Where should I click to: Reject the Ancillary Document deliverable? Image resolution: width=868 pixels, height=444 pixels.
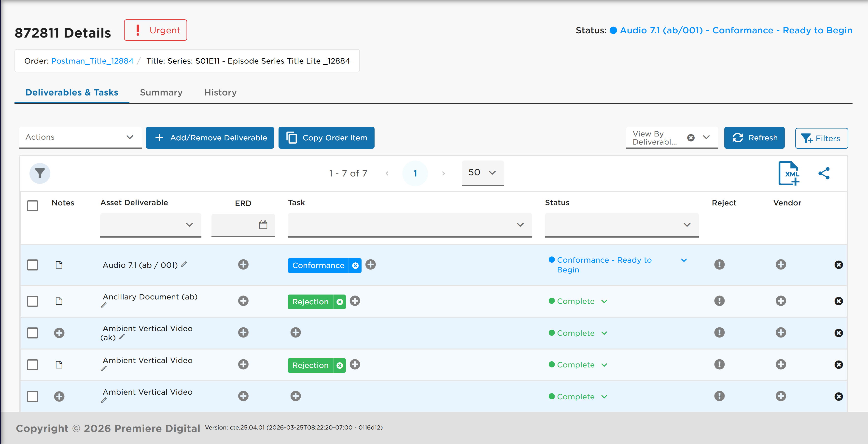point(719,301)
